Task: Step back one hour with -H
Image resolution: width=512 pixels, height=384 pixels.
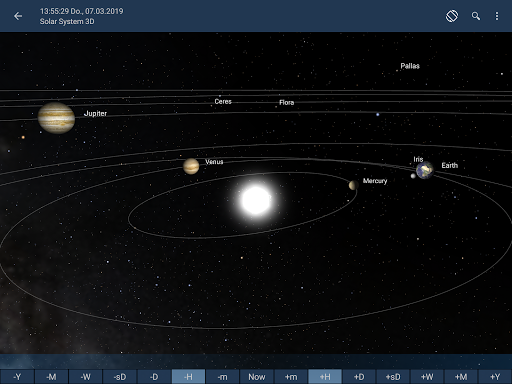Action: (x=188, y=377)
